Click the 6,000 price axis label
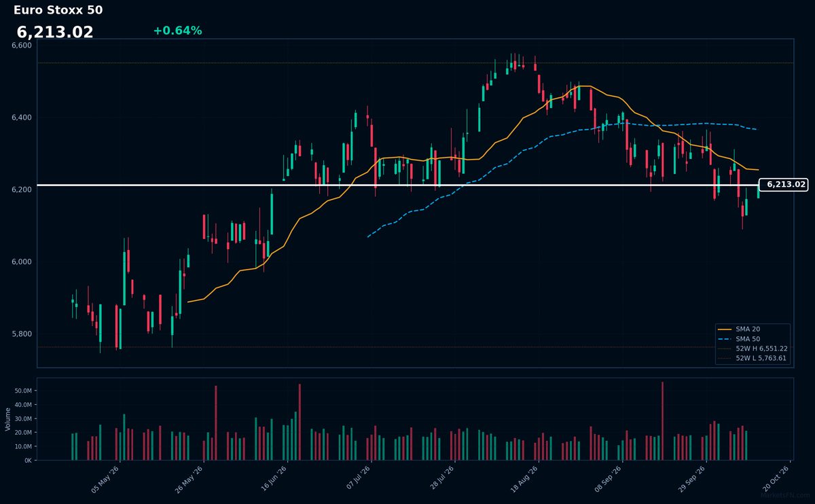Viewport: 815px width, 504px height. tap(22, 262)
